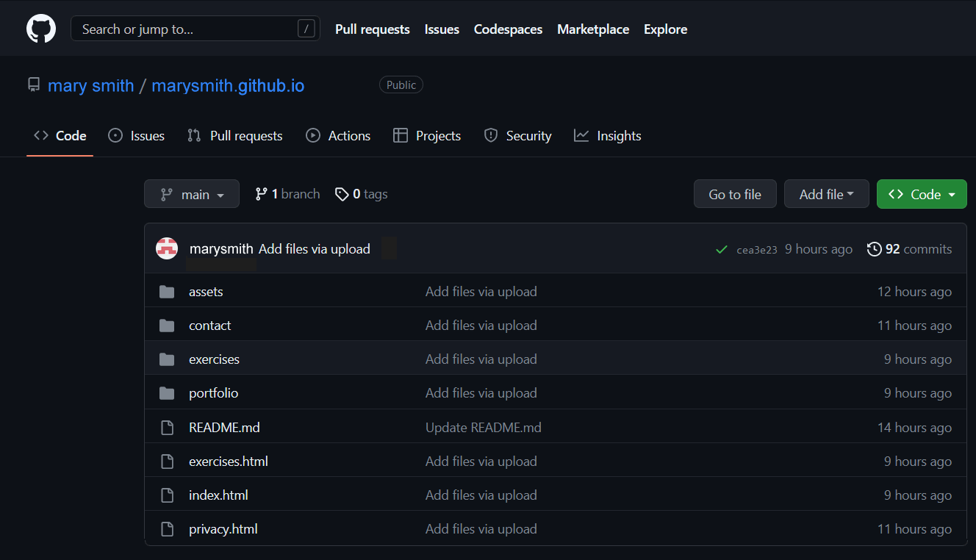Screen dimensions: 976x560
Task: Click 9 hours ago beside the commit hash
Action: (x=819, y=249)
